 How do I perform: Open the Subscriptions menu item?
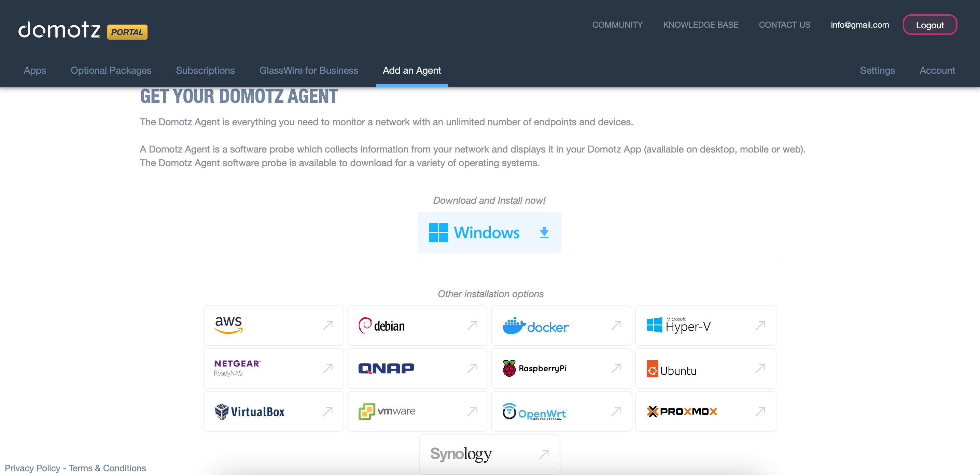click(x=206, y=71)
